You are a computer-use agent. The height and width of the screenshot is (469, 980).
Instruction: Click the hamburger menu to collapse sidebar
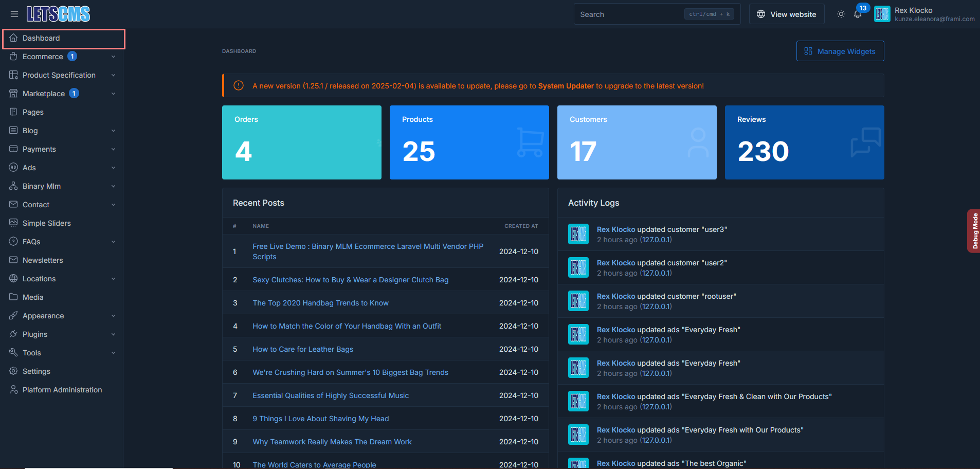pyautogui.click(x=14, y=14)
